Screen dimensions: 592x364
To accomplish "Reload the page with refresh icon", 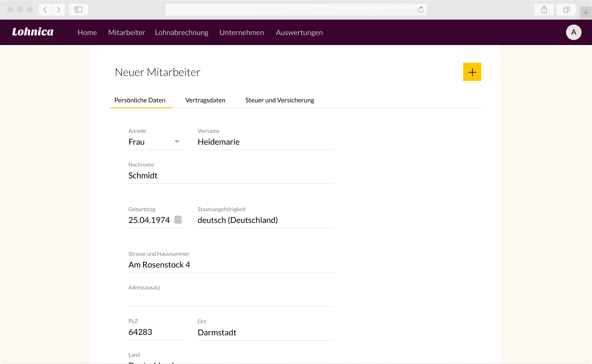I will tap(421, 10).
